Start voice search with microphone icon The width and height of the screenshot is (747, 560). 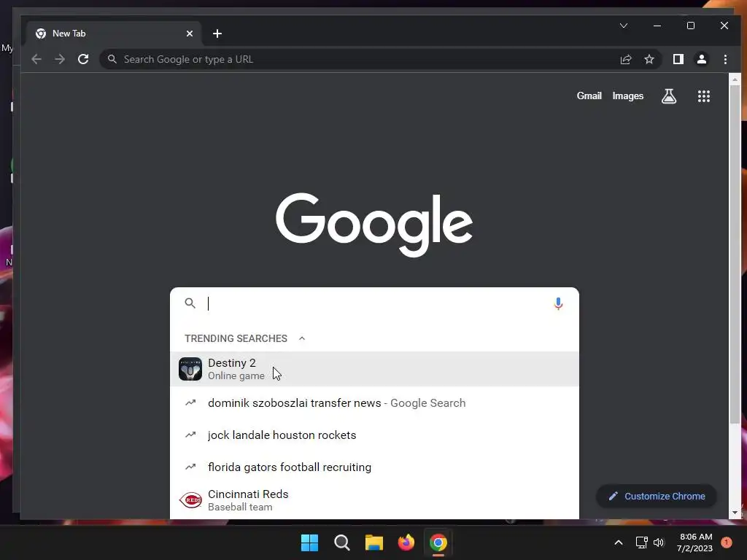pyautogui.click(x=558, y=303)
